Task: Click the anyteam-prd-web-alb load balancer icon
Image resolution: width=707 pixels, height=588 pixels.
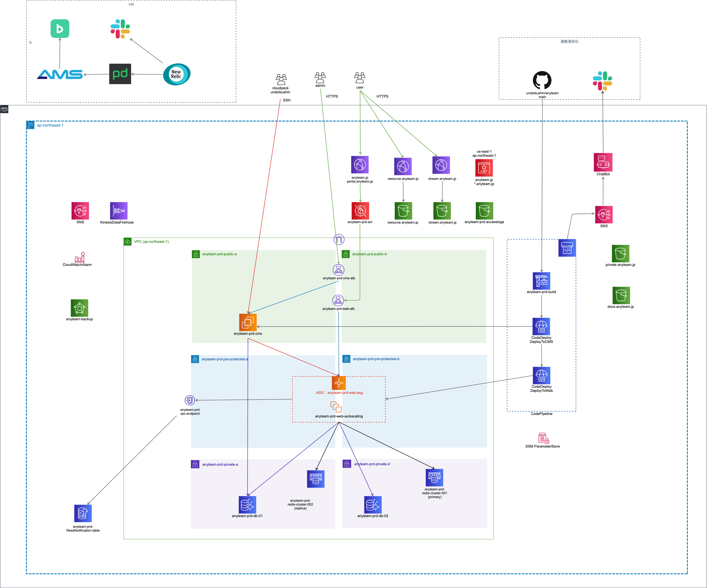Action: point(338,300)
